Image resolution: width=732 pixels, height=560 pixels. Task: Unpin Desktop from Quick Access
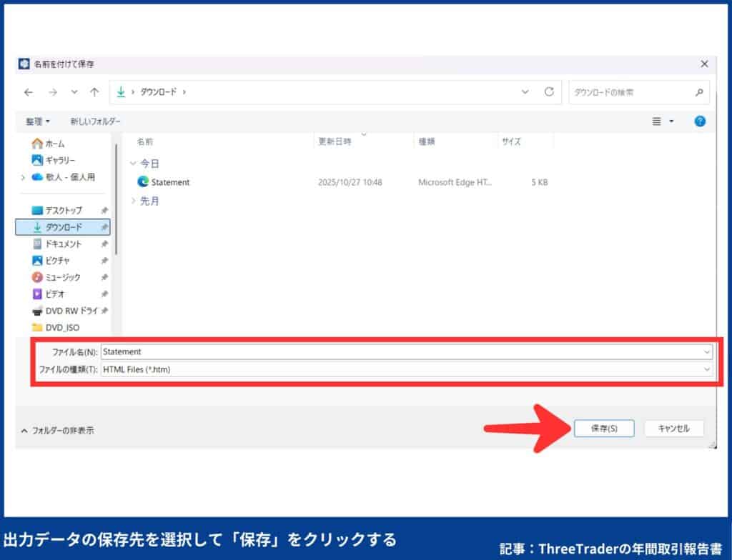(104, 210)
